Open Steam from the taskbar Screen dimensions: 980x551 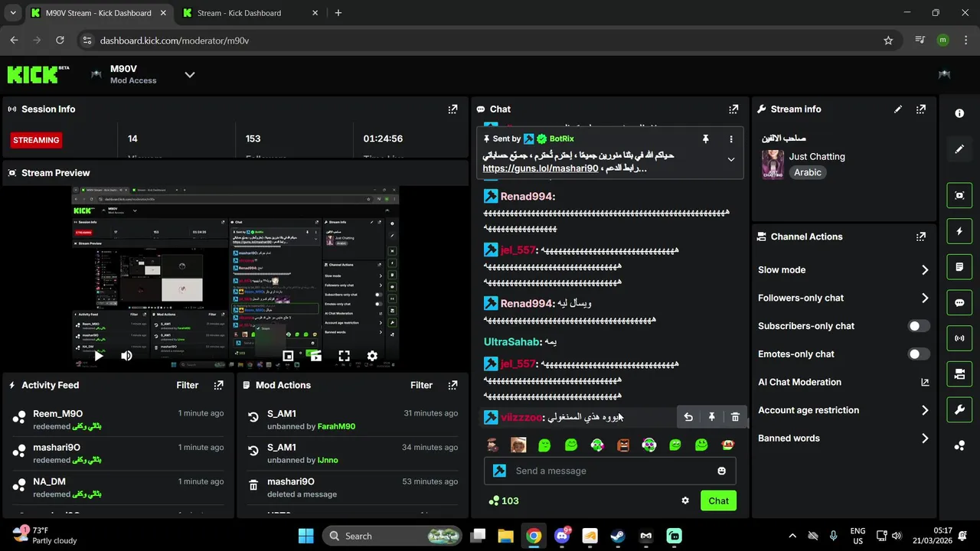(x=618, y=536)
